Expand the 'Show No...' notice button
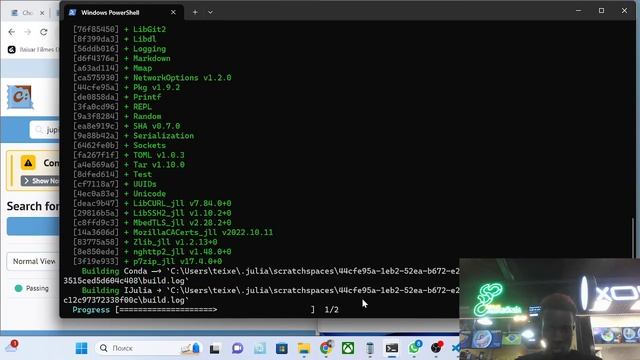The image size is (640, 360). (40, 181)
